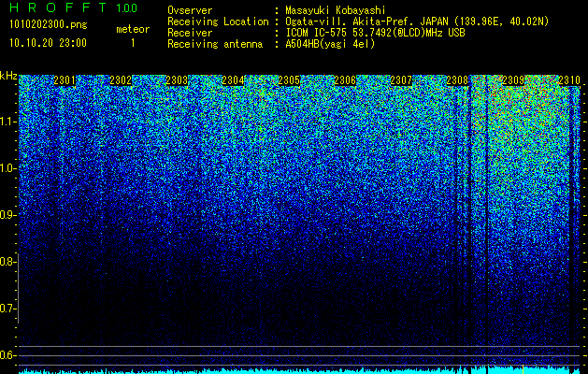The image size is (588, 374).
Task: Click the 0.7 kHz axis label
Action: [x=7, y=309]
